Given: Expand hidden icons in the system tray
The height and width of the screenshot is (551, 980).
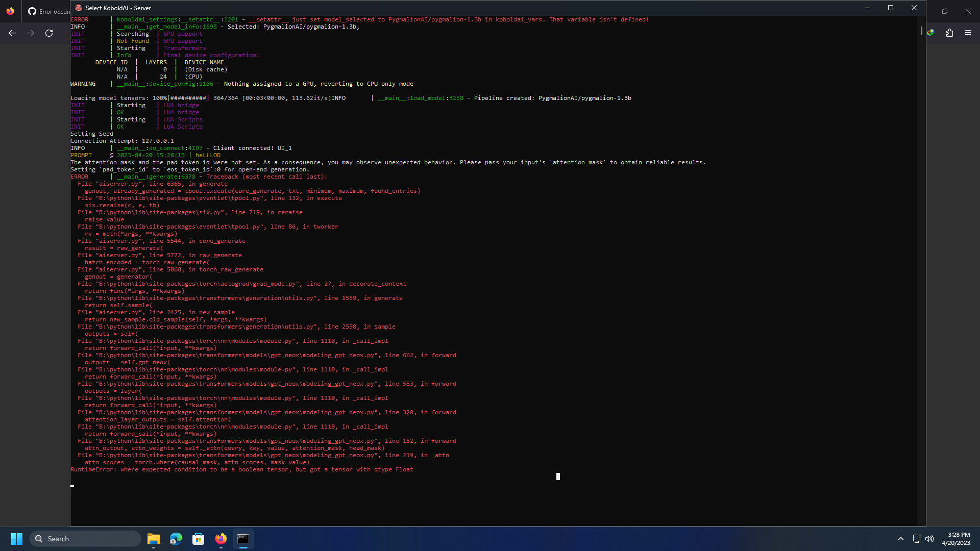Looking at the screenshot, I should tap(901, 538).
